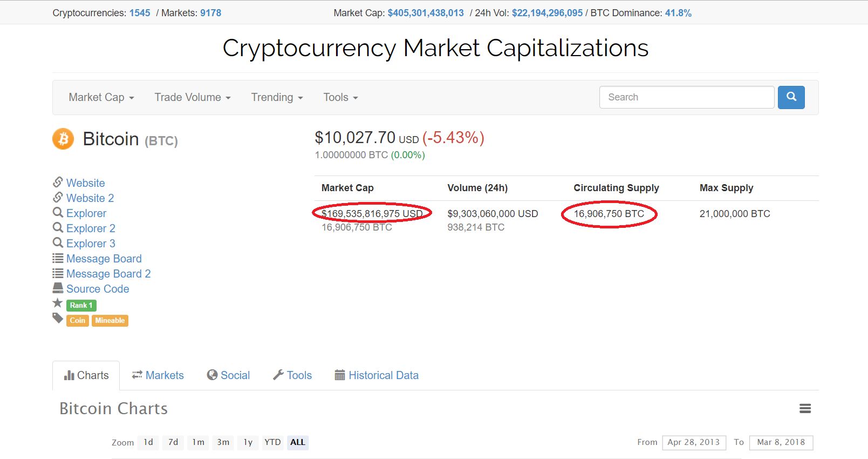Open the chart options hamburger menu

tap(805, 409)
